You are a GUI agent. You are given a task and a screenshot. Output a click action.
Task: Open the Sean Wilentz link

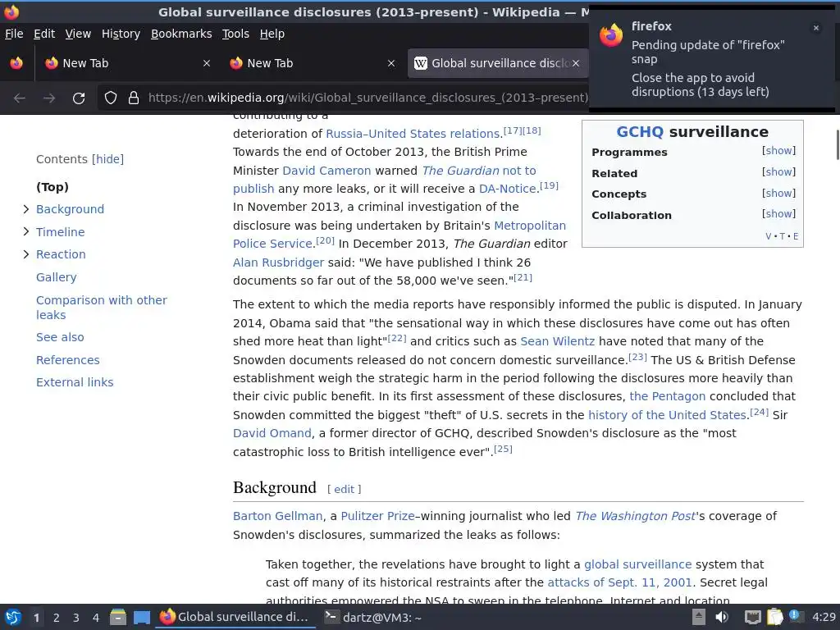tap(557, 342)
